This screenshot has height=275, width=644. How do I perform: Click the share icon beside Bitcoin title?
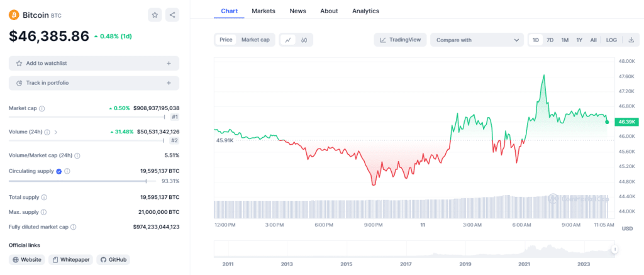tap(172, 15)
